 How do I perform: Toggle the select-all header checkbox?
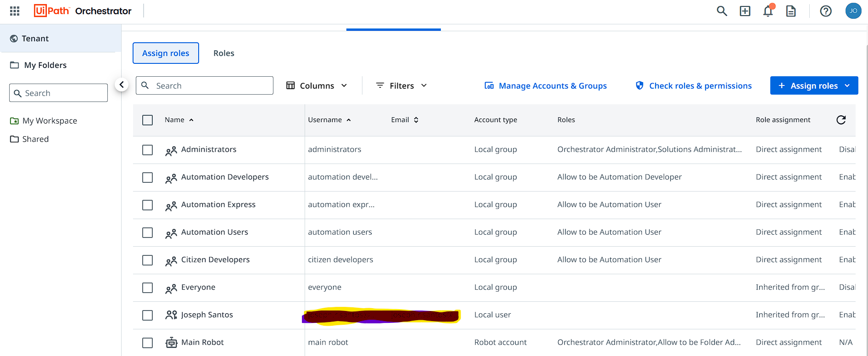pos(147,120)
